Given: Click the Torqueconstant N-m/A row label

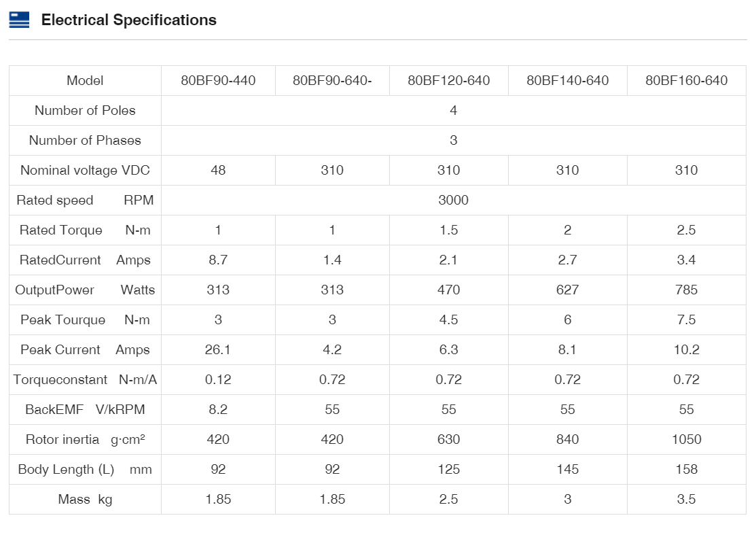Looking at the screenshot, I should 85,380.
